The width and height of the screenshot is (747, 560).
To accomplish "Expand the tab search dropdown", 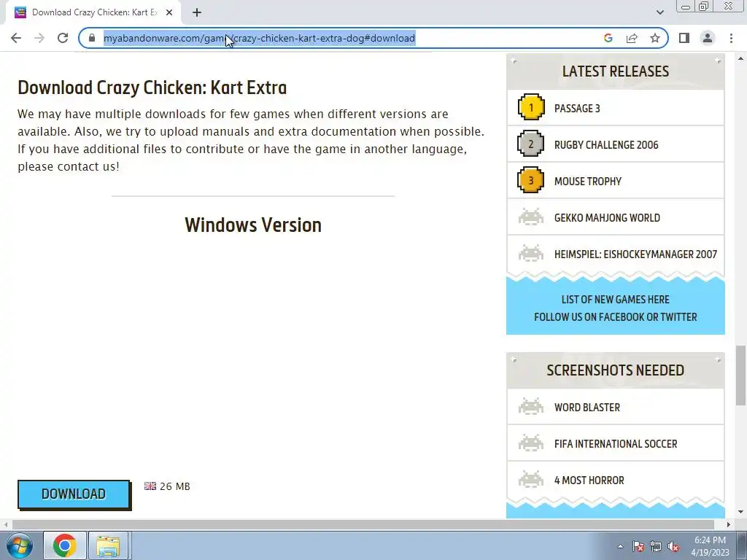I will tap(659, 12).
